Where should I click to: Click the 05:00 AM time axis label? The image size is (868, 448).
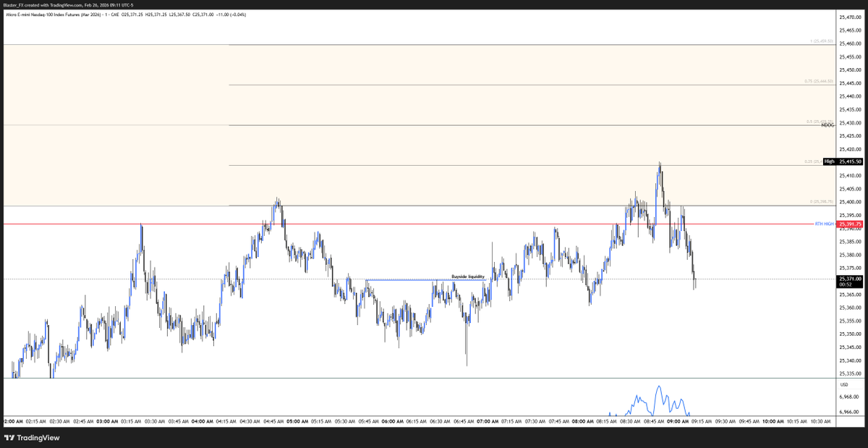pos(297,420)
